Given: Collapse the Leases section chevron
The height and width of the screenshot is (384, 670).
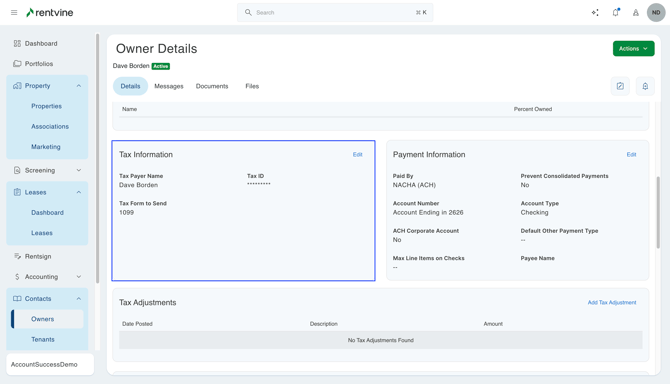Looking at the screenshot, I should (x=79, y=192).
